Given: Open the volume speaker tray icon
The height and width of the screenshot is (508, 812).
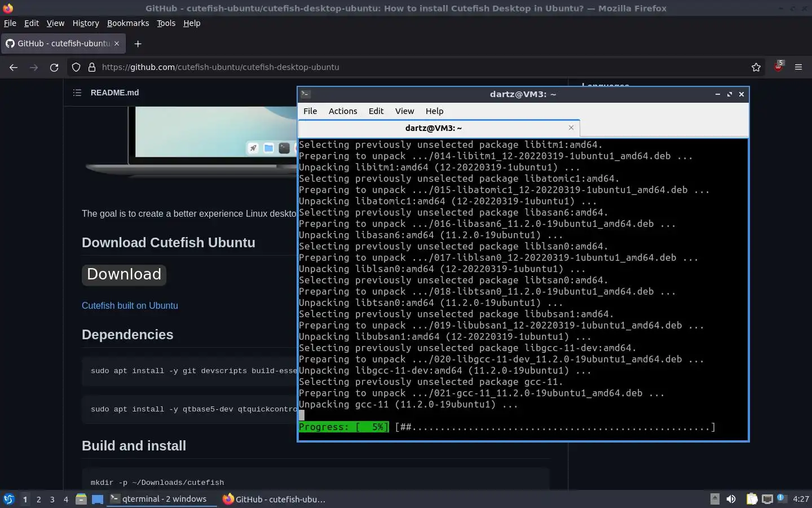Looking at the screenshot, I should [x=731, y=499].
